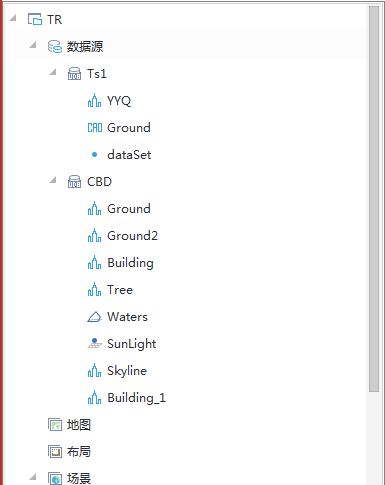Collapse the 数据源 node

33,44
